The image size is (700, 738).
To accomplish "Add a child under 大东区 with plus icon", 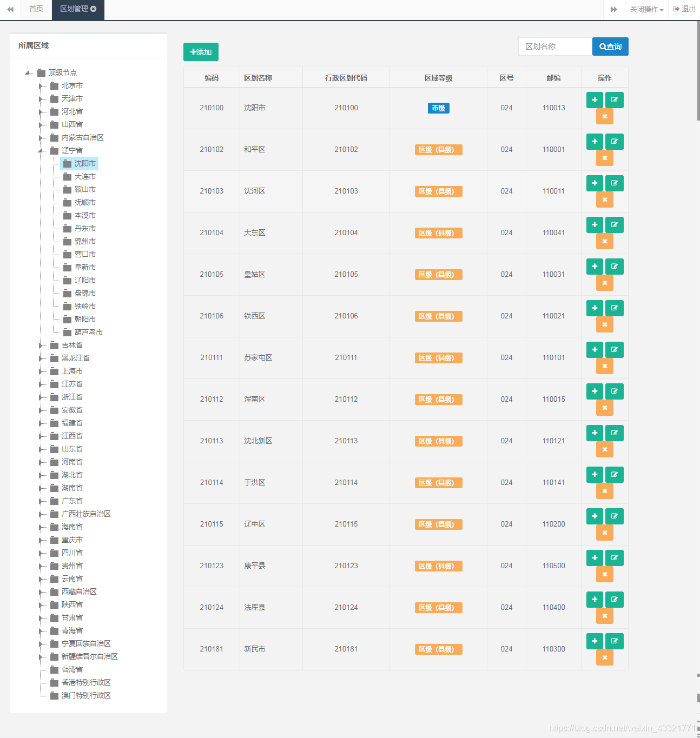I will click(595, 225).
